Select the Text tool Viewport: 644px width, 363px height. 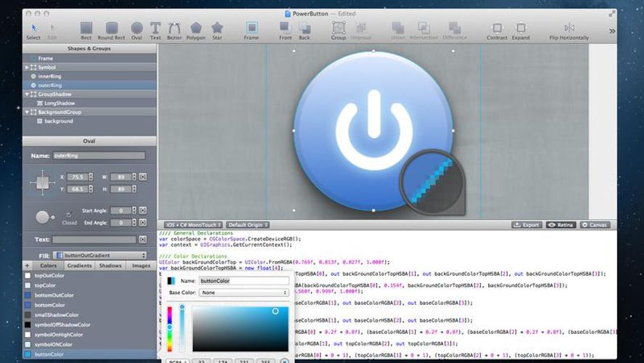(155, 30)
